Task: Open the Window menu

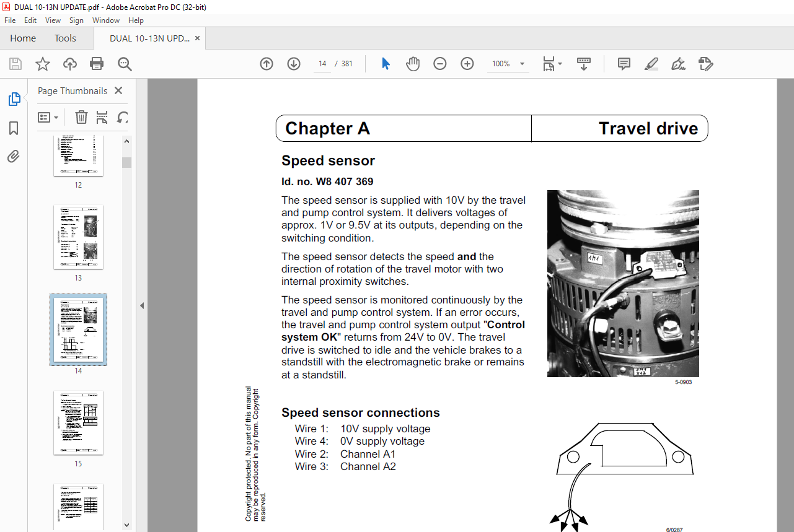Action: click(106, 20)
